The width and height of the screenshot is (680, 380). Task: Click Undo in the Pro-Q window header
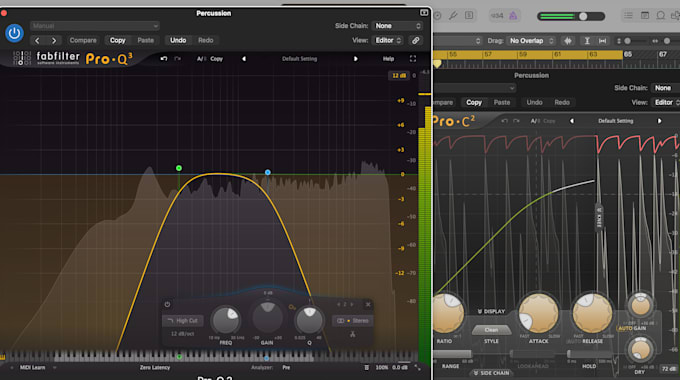tap(178, 40)
